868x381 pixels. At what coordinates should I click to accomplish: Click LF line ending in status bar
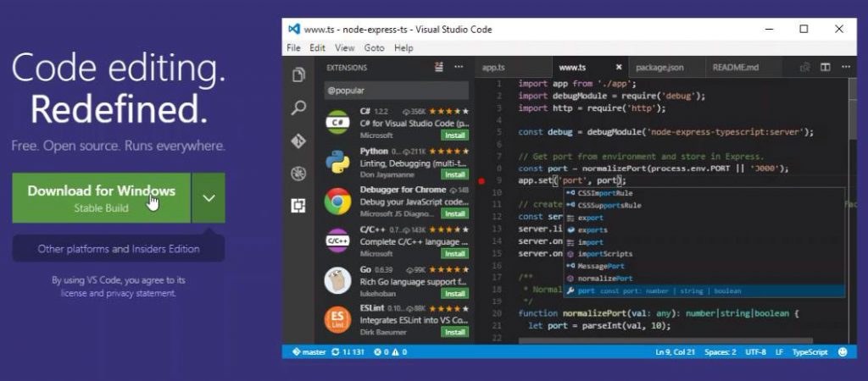click(780, 351)
